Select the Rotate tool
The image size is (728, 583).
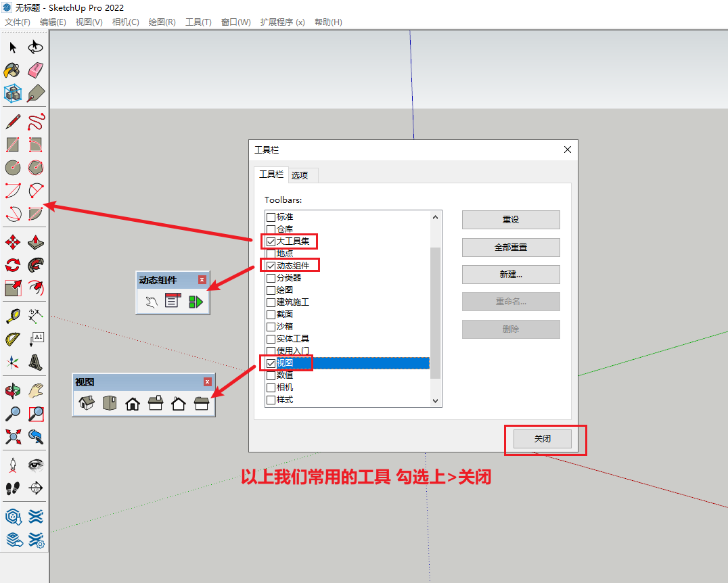[12, 265]
